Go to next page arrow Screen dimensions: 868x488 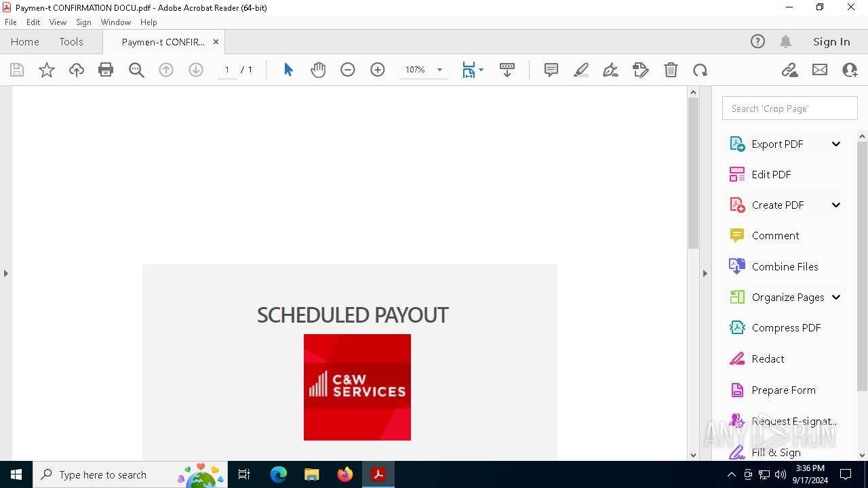click(196, 70)
